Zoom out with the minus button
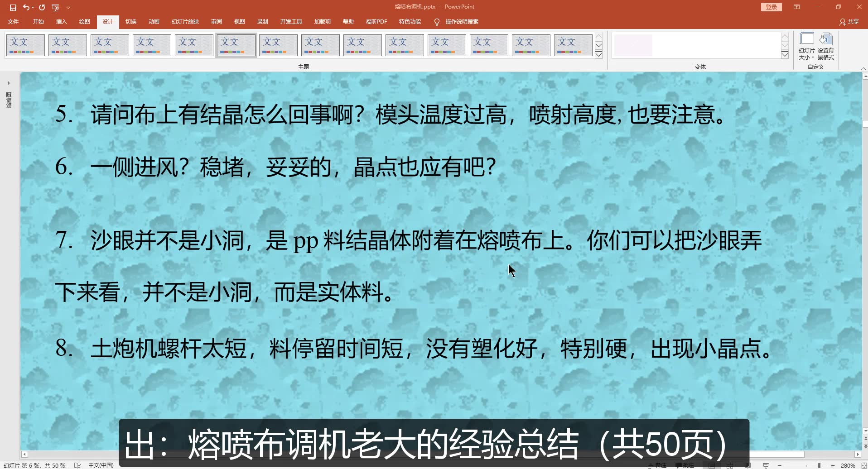Viewport: 868px width, 469px height. point(779,465)
